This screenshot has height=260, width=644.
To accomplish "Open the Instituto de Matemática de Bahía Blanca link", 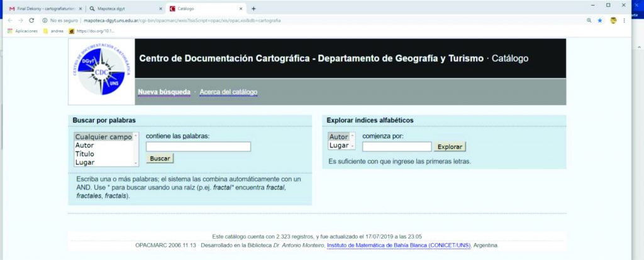I will pyautogui.click(x=399, y=245).
